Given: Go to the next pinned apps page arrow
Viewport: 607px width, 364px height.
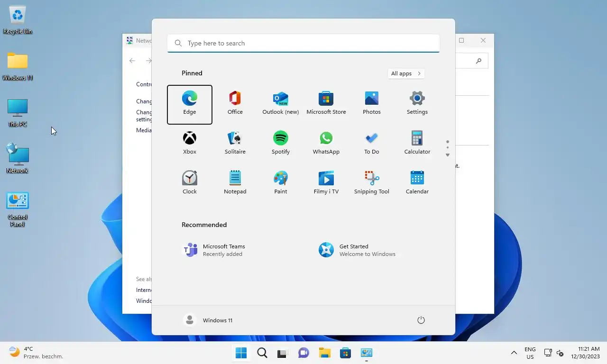Looking at the screenshot, I should click(x=447, y=155).
